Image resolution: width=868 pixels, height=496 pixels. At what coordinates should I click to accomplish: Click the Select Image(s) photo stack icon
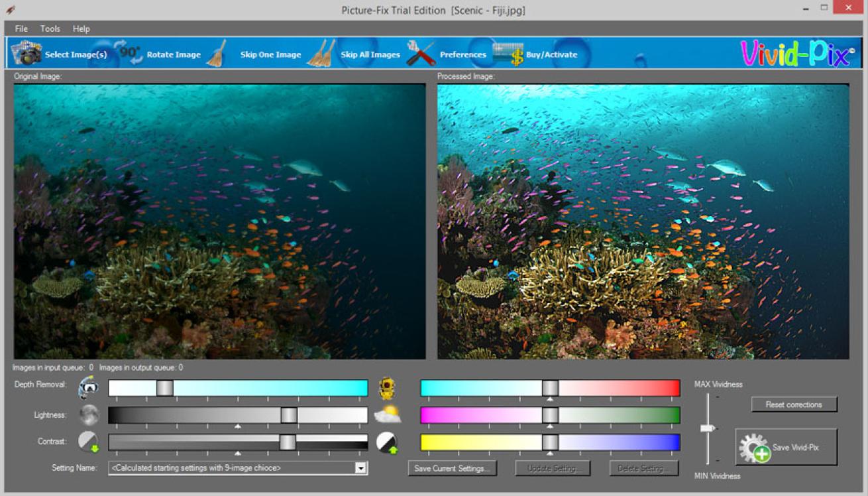(x=27, y=53)
